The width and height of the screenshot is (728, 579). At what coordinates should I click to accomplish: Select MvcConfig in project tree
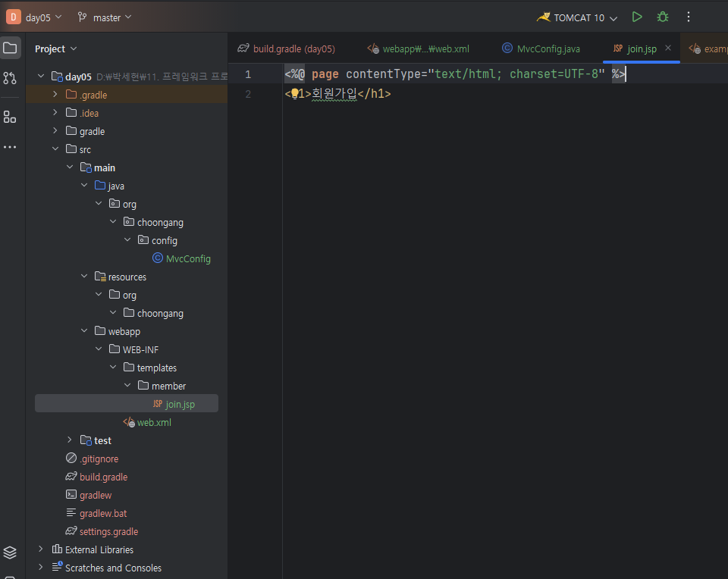pyautogui.click(x=188, y=259)
